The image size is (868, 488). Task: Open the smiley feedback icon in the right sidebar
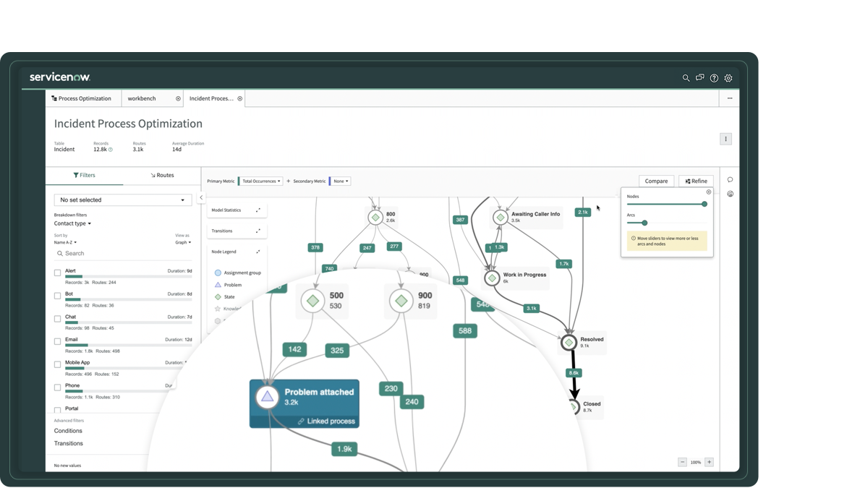pyautogui.click(x=731, y=194)
